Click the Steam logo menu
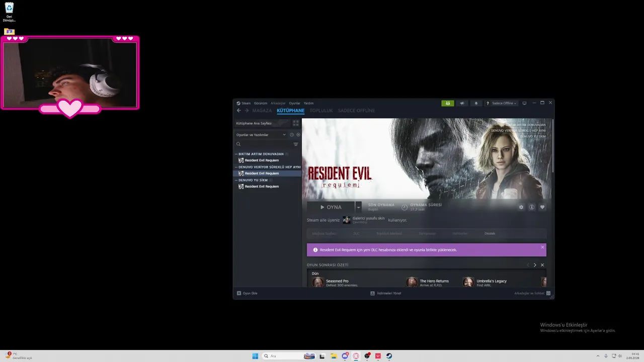 pos(244,103)
